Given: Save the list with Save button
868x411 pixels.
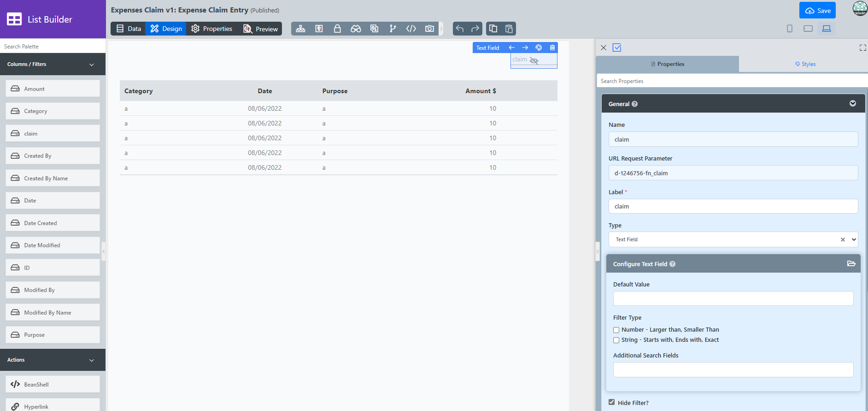Looking at the screenshot, I should point(818,11).
